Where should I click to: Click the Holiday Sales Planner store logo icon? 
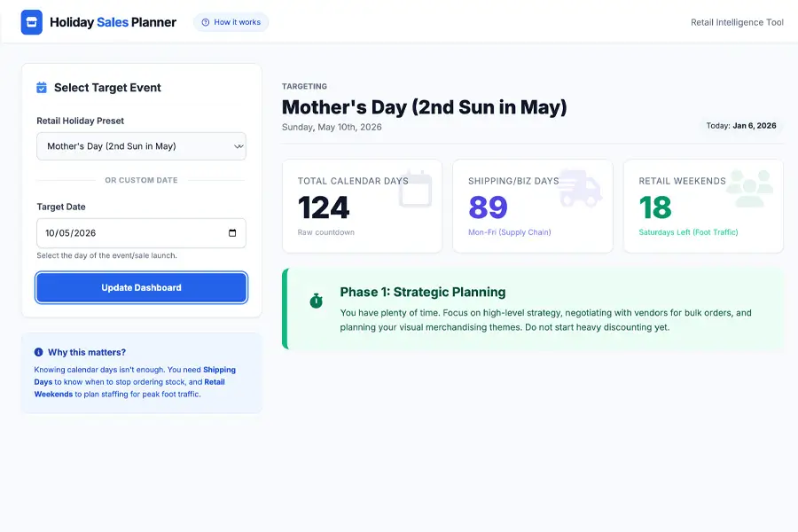click(32, 22)
